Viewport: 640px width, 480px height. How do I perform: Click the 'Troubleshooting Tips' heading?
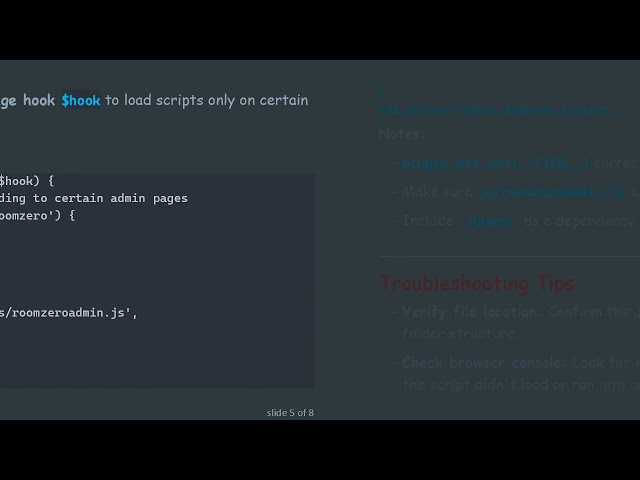[477, 283]
